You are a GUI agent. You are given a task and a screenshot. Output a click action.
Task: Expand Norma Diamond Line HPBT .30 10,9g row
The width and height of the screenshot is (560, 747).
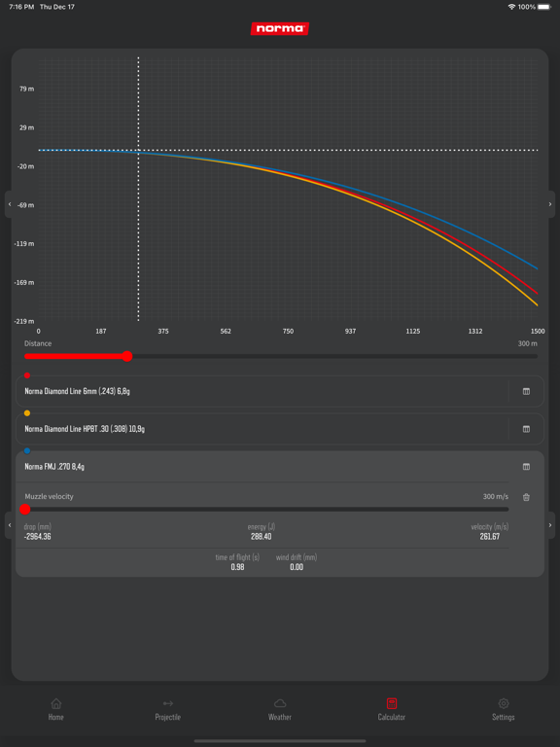click(x=280, y=429)
